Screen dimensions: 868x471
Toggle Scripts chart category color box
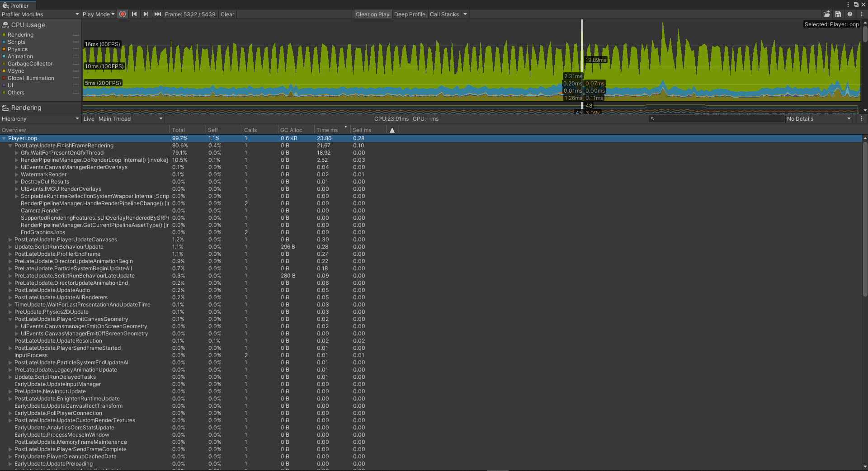pyautogui.click(x=4, y=42)
